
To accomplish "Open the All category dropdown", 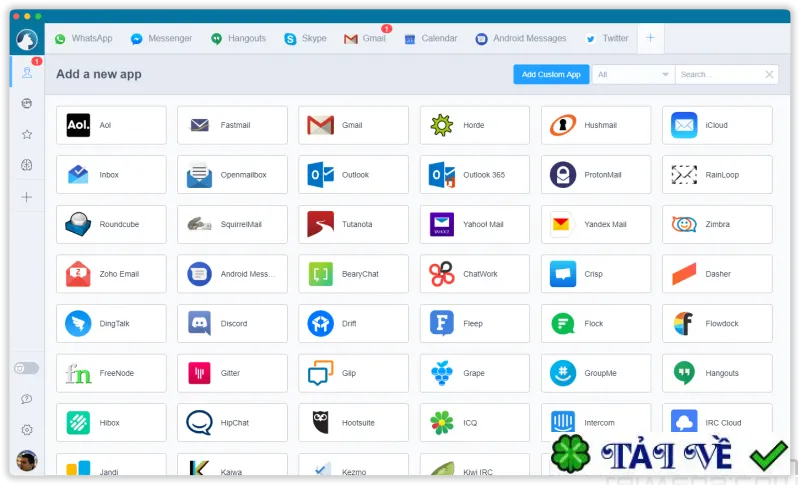I will (633, 74).
